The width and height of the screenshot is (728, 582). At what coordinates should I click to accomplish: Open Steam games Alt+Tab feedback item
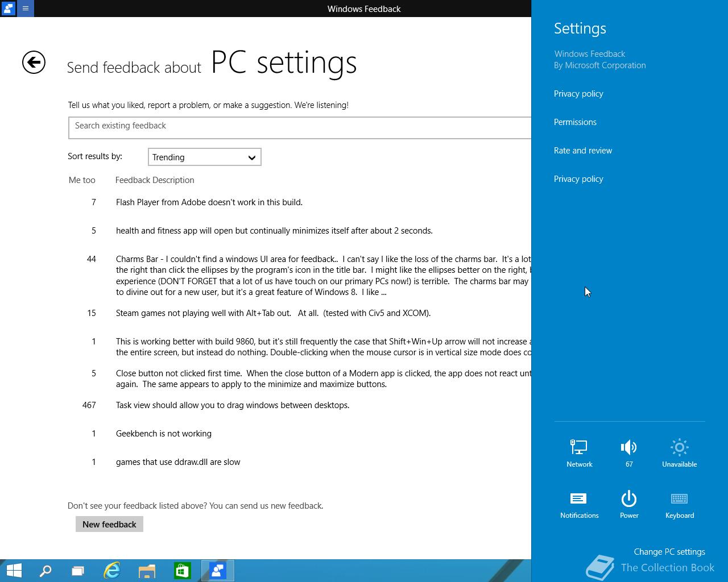[273, 313]
